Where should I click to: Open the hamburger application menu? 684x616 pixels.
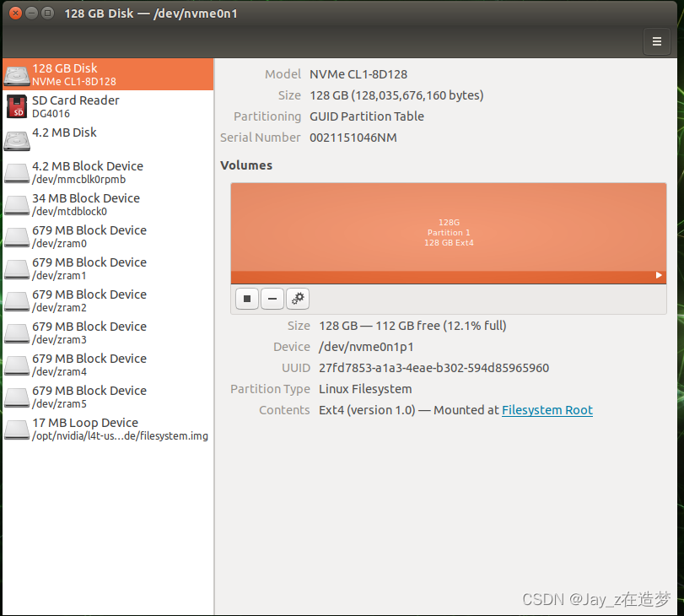656,41
